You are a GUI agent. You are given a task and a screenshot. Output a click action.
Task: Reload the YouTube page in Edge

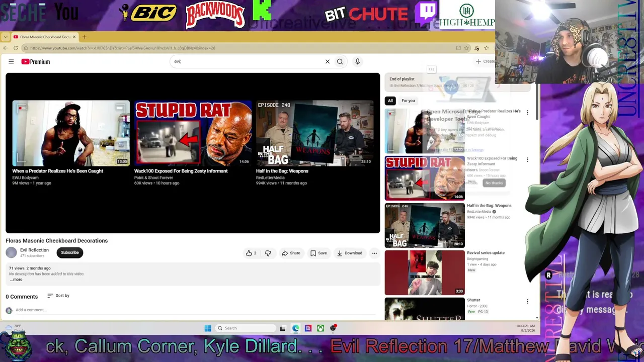[x=16, y=48]
